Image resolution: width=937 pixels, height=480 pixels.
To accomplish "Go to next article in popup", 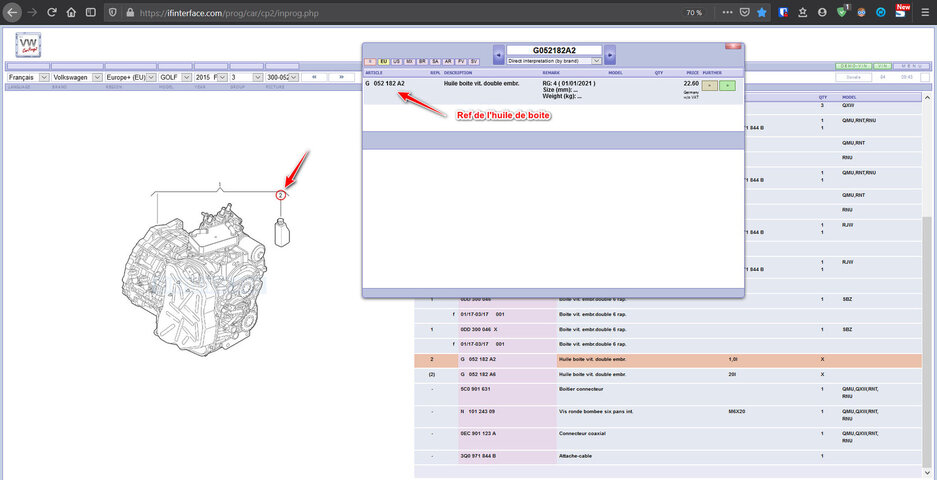I will pos(610,54).
